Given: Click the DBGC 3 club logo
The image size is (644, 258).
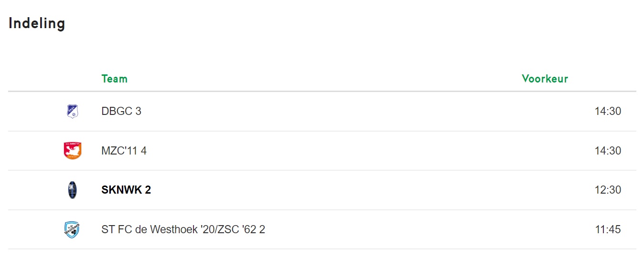Looking at the screenshot, I should 72,112.
